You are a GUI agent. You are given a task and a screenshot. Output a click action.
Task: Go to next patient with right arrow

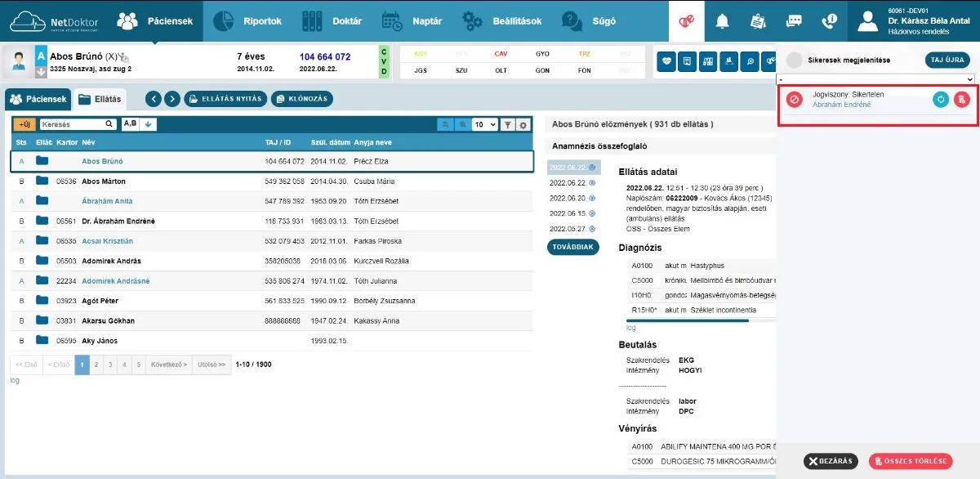[x=171, y=99]
